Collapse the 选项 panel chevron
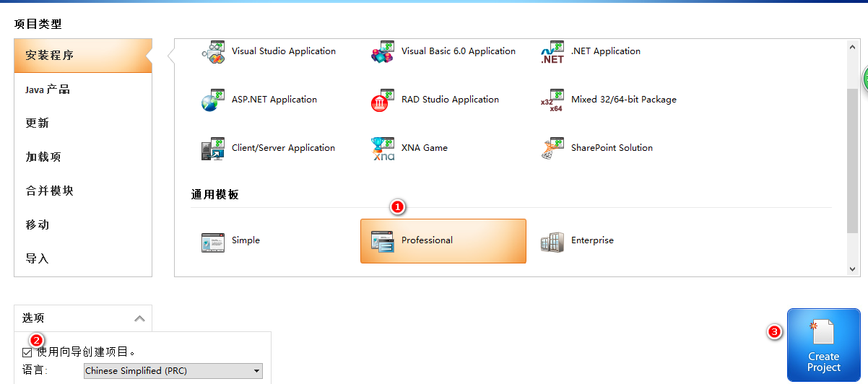This screenshot has width=868, height=384. pos(139,318)
